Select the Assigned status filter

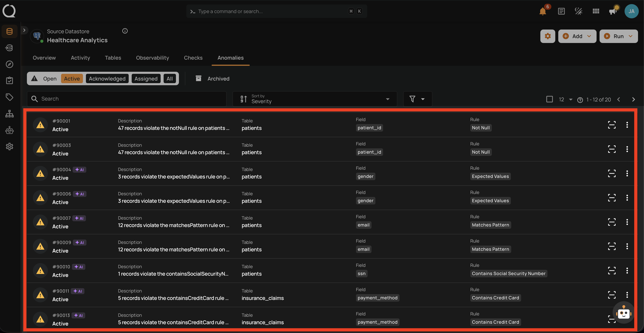146,78
